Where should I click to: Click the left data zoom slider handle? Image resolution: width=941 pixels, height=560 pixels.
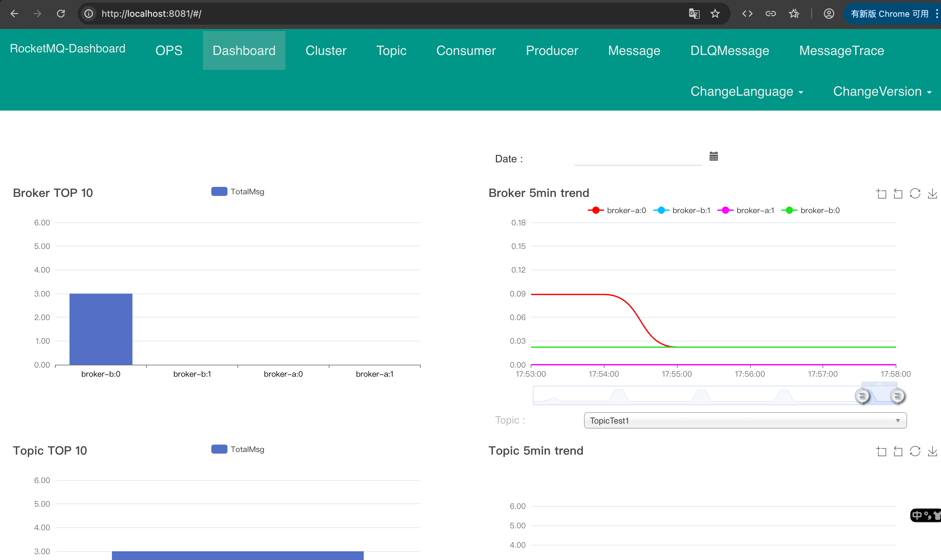[x=862, y=396]
